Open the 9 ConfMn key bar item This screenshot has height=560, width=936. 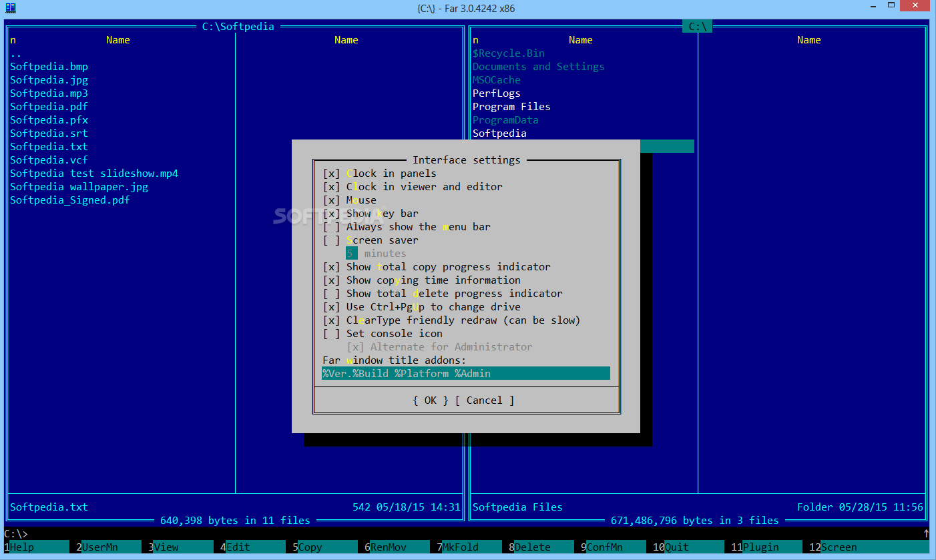point(613,547)
